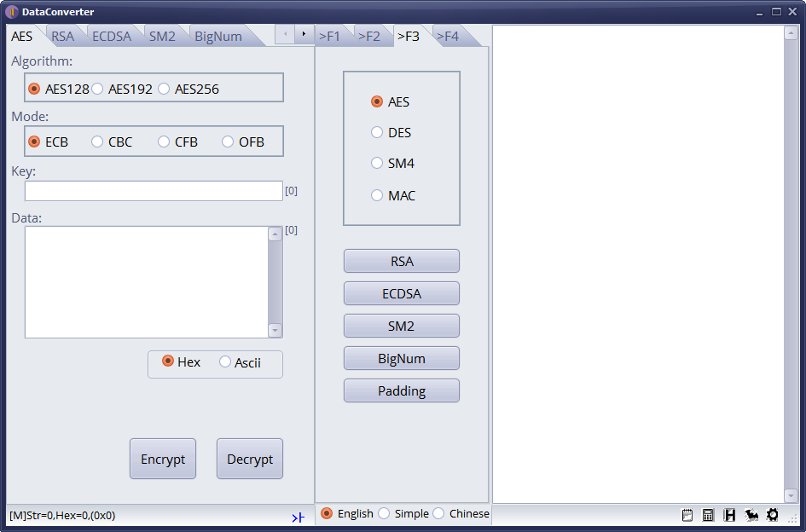
Task: Open the Padding tool
Action: 401,390
